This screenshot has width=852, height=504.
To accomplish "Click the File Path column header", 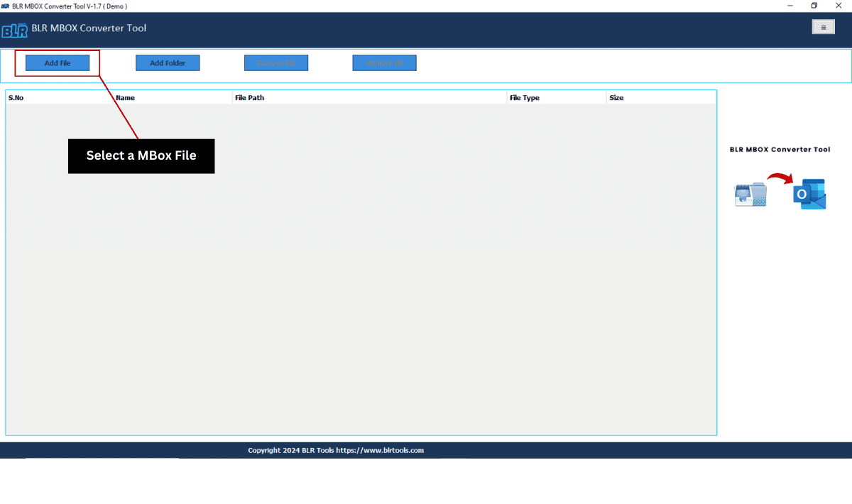I will click(370, 98).
